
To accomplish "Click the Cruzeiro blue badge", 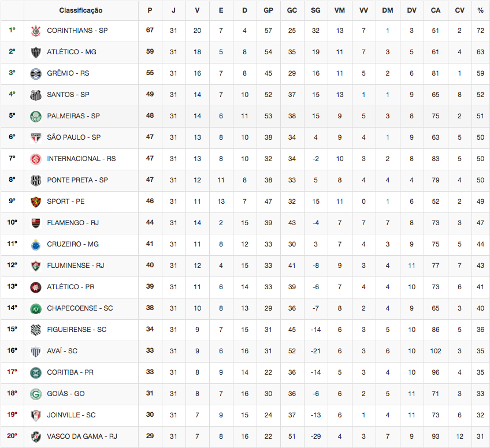I will click(36, 244).
